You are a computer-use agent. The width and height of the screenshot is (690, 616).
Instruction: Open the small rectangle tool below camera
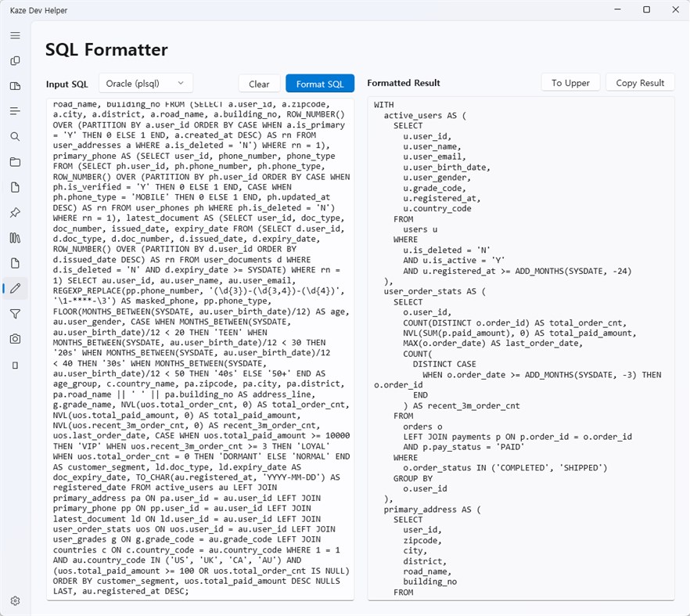click(x=15, y=366)
